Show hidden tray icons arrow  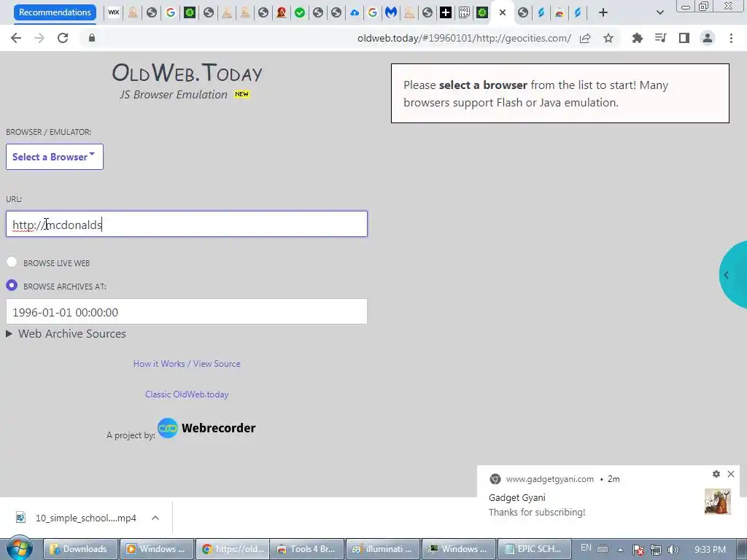620,550
